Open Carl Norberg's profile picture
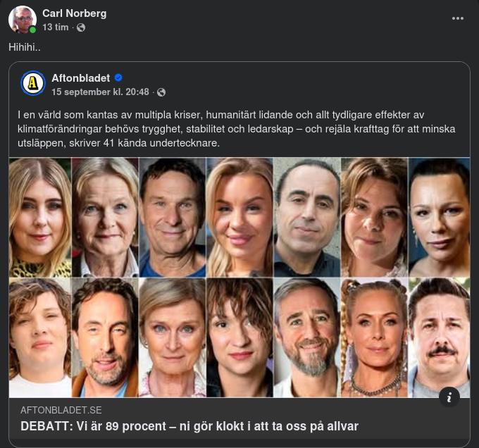This screenshot has width=479, height=448. [x=23, y=20]
